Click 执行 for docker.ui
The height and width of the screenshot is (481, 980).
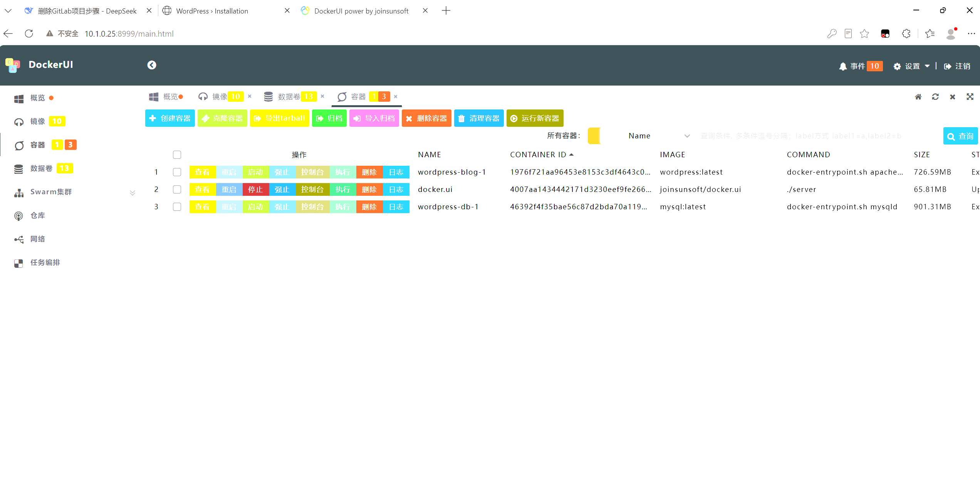(x=343, y=190)
